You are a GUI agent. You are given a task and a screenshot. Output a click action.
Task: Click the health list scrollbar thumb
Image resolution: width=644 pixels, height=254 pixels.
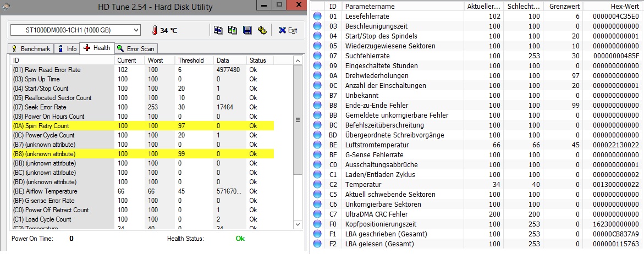(x=299, y=119)
